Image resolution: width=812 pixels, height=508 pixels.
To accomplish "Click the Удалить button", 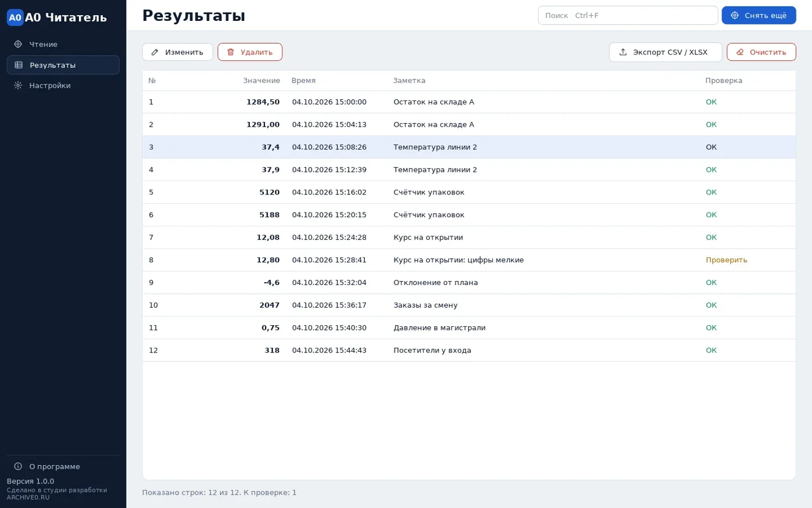I will click(x=250, y=52).
